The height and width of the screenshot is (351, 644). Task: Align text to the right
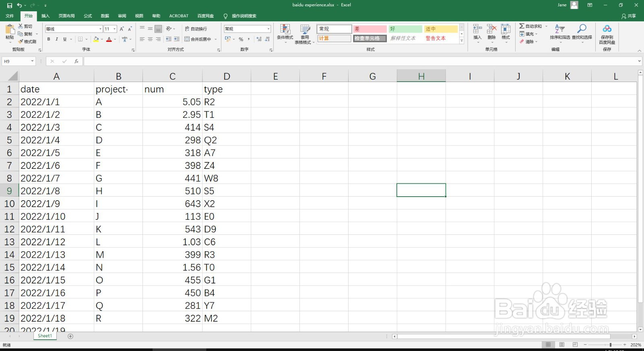[x=158, y=39]
